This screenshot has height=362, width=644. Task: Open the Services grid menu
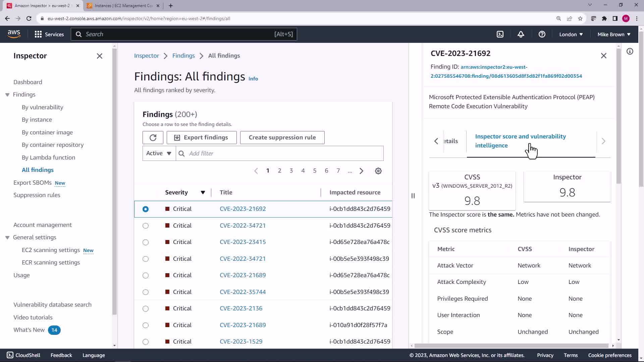coord(38,34)
